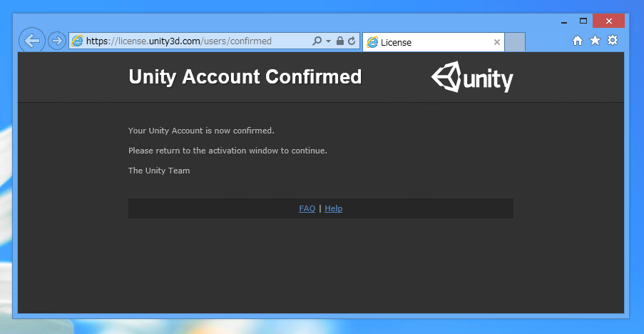Screen dimensions: 644x334
Task: Click the 'Unity Account Confirmed' heading
Action: point(245,77)
